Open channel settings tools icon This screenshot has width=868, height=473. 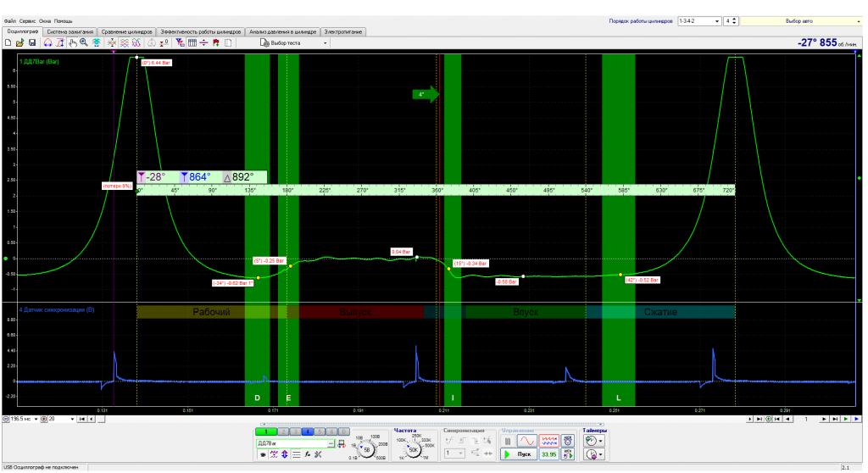pos(318,454)
